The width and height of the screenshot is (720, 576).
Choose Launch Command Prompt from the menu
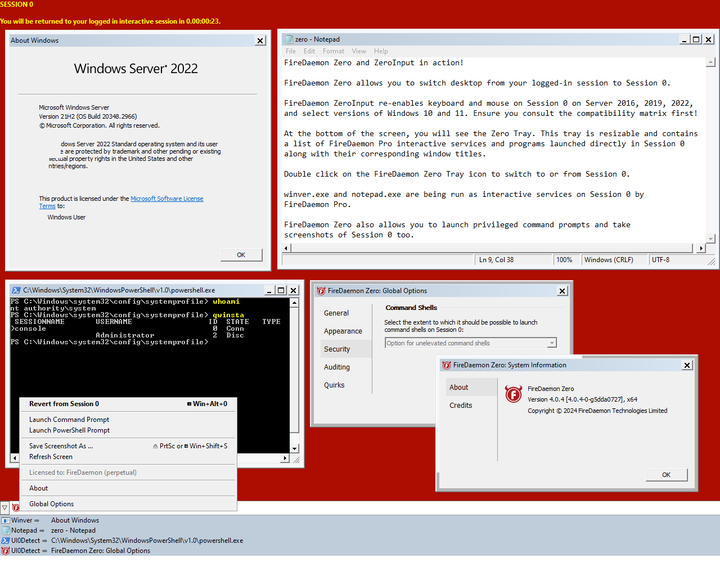[129, 419]
